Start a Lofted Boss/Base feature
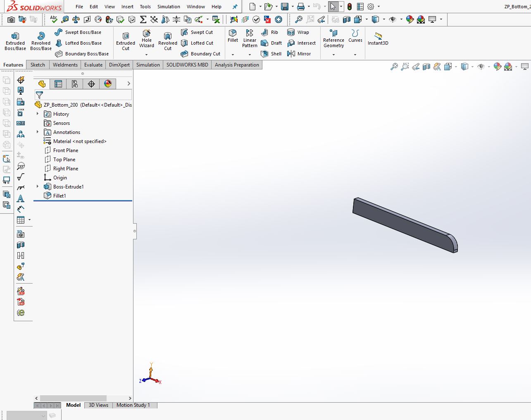 click(x=78, y=43)
